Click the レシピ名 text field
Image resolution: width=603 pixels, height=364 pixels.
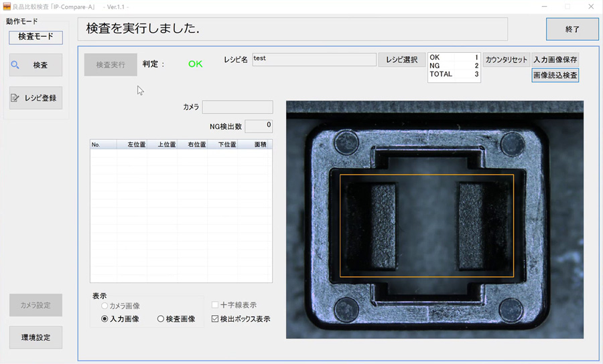(x=314, y=60)
